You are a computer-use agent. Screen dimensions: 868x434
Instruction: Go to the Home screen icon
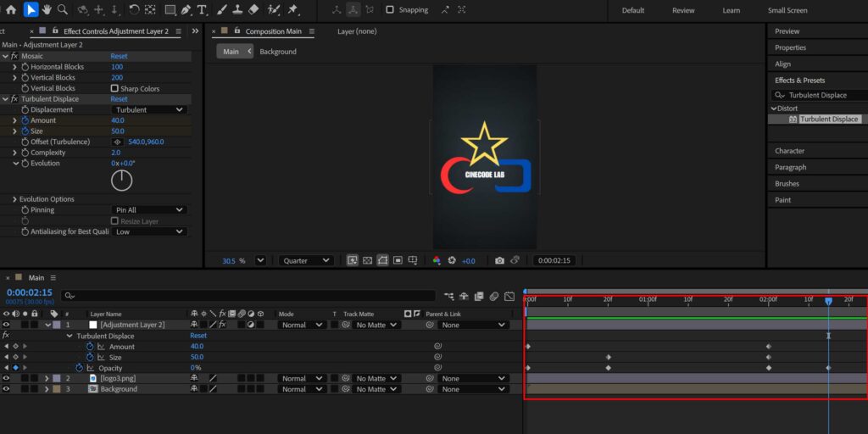(x=10, y=9)
